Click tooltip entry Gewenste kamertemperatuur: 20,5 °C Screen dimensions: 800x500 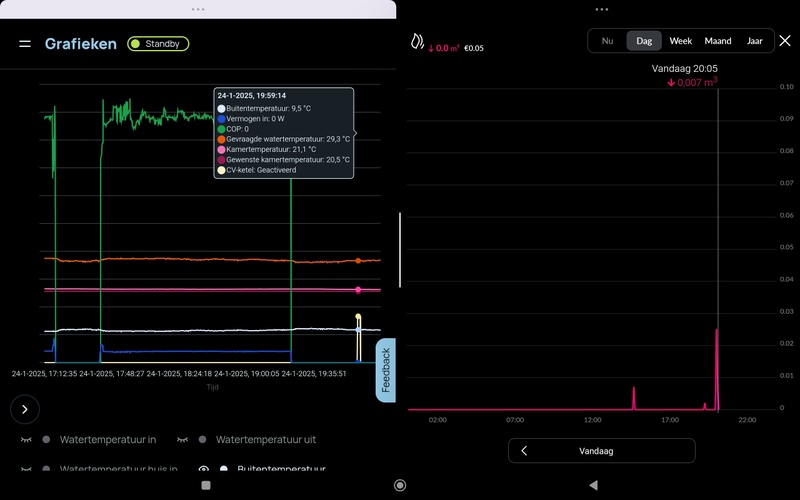tap(284, 160)
